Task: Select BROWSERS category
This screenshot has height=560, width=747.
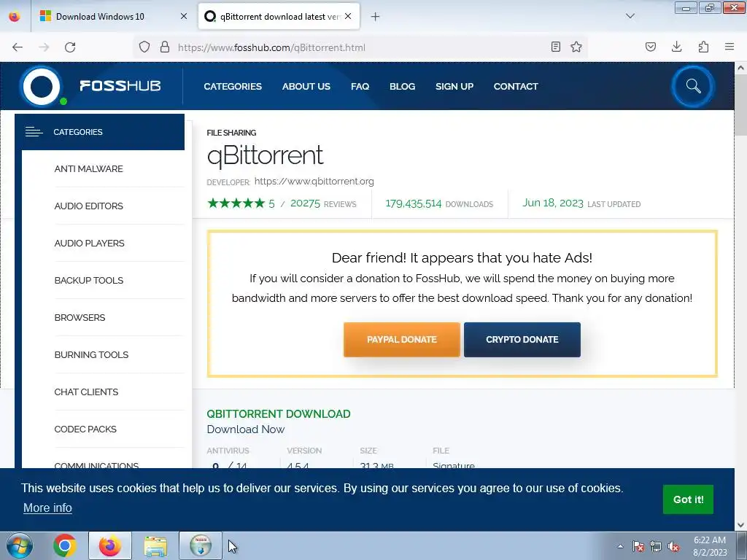Action: click(80, 317)
